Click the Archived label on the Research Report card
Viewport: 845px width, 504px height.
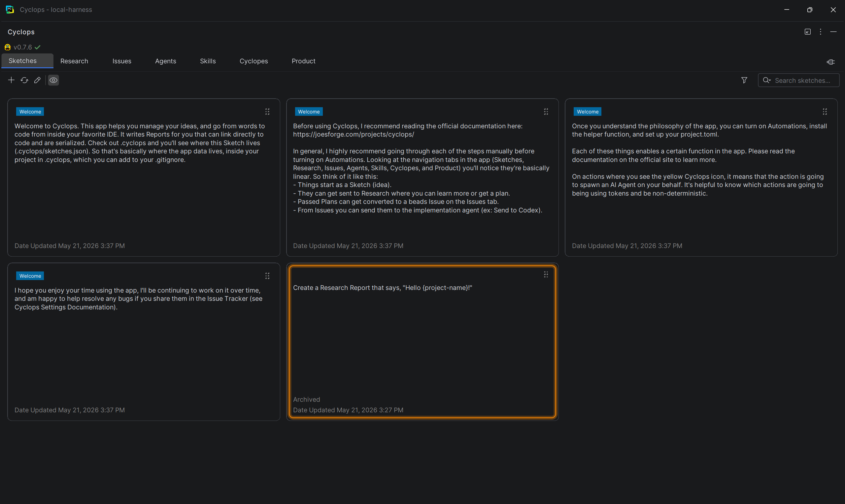306,399
